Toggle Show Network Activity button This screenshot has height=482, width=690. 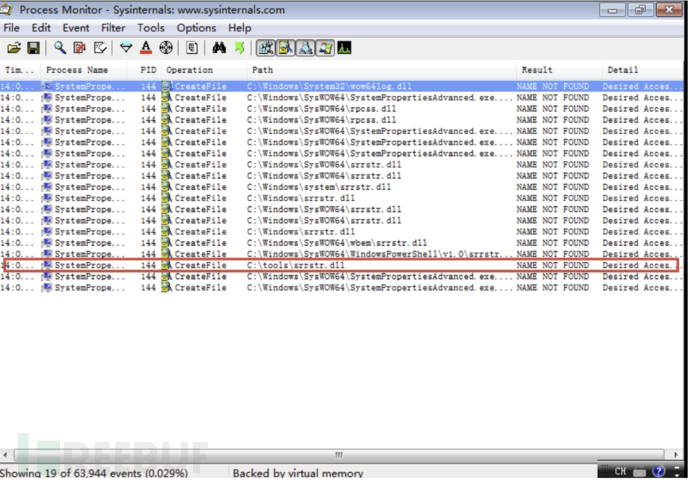pos(305,48)
